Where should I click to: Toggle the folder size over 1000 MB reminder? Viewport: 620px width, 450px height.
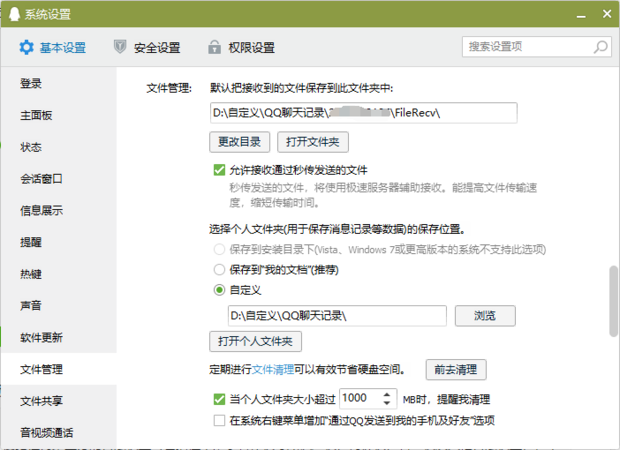click(x=219, y=399)
